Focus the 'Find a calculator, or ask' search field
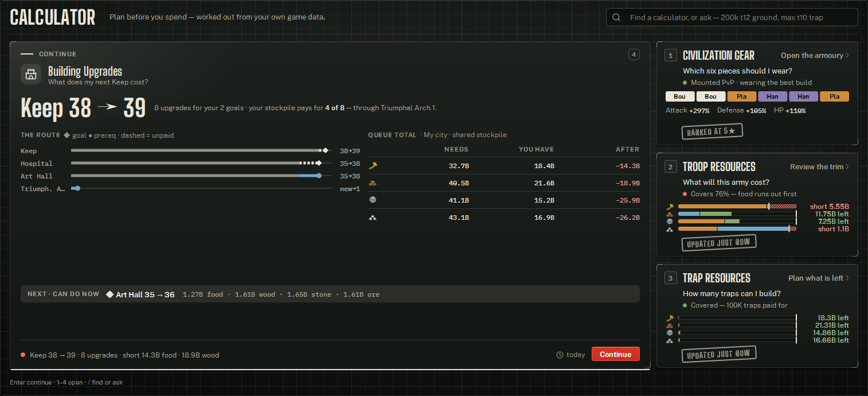This screenshot has height=396, width=868. coord(732,17)
